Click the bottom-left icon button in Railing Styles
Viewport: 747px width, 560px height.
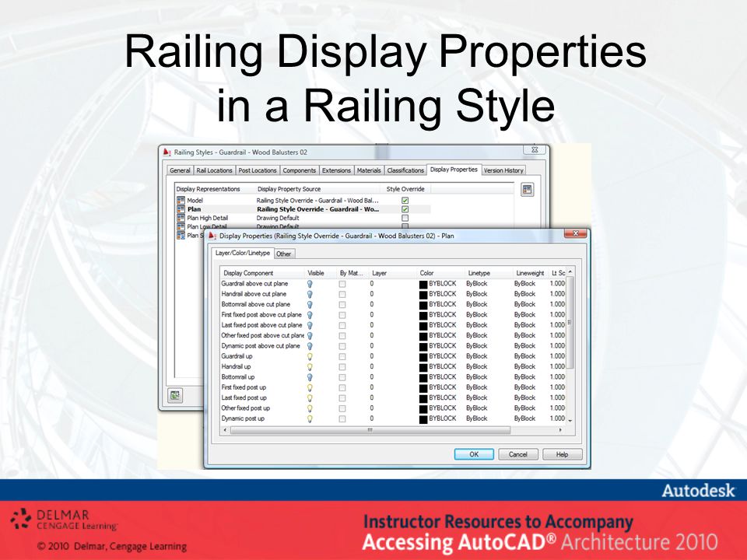pyautogui.click(x=175, y=395)
